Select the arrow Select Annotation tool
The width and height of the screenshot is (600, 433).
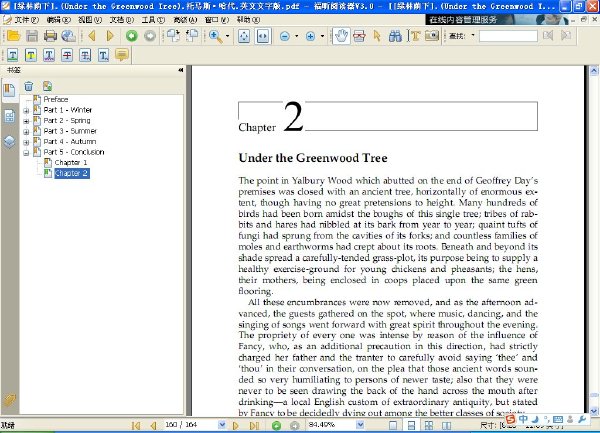[377, 36]
